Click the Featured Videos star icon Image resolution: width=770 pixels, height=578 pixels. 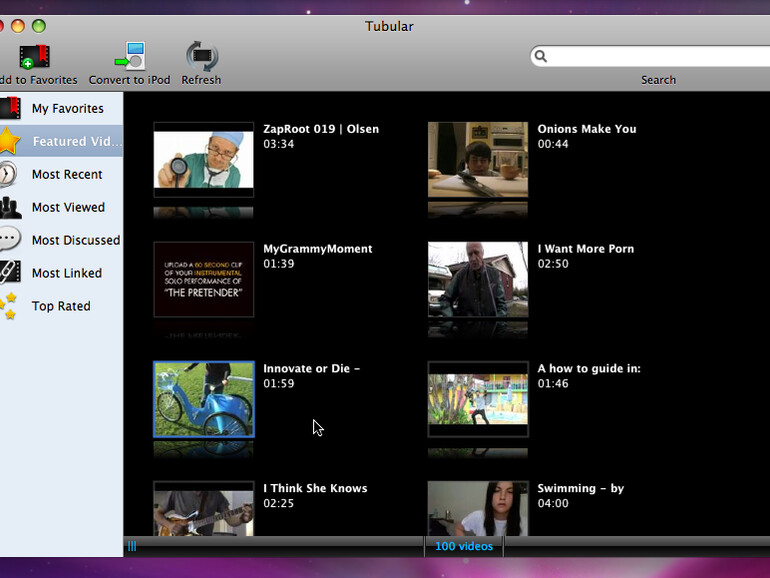point(10,141)
